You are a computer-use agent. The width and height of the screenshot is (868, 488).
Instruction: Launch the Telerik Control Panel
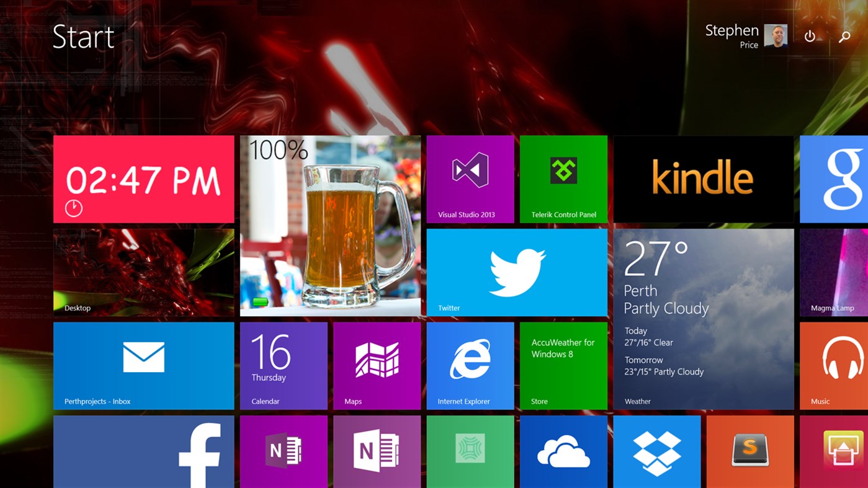pos(563,179)
